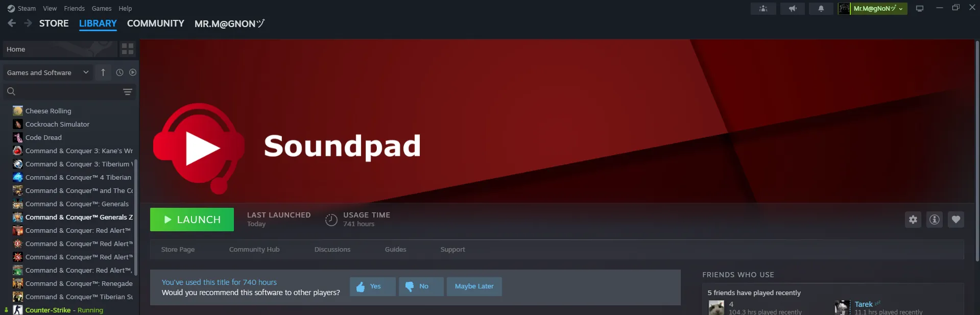Viewport: 980px width, 315px height.
Task: Focus the library search field
Action: [x=69, y=91]
